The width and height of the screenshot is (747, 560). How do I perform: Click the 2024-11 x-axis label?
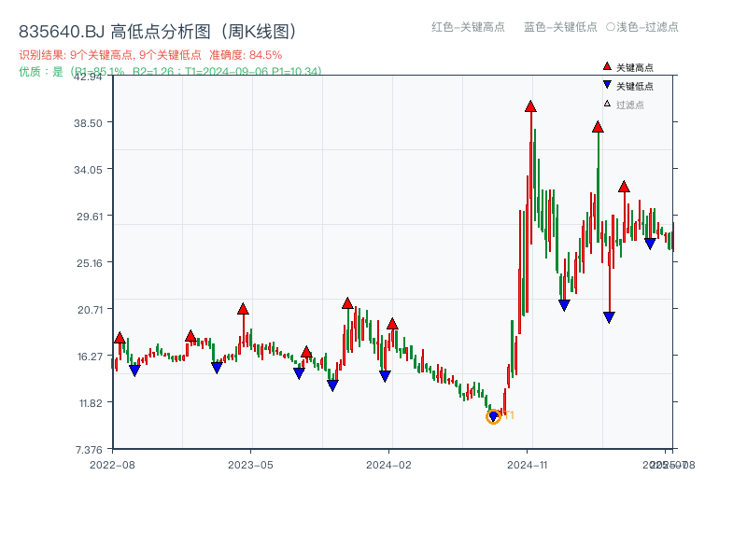coord(527,465)
